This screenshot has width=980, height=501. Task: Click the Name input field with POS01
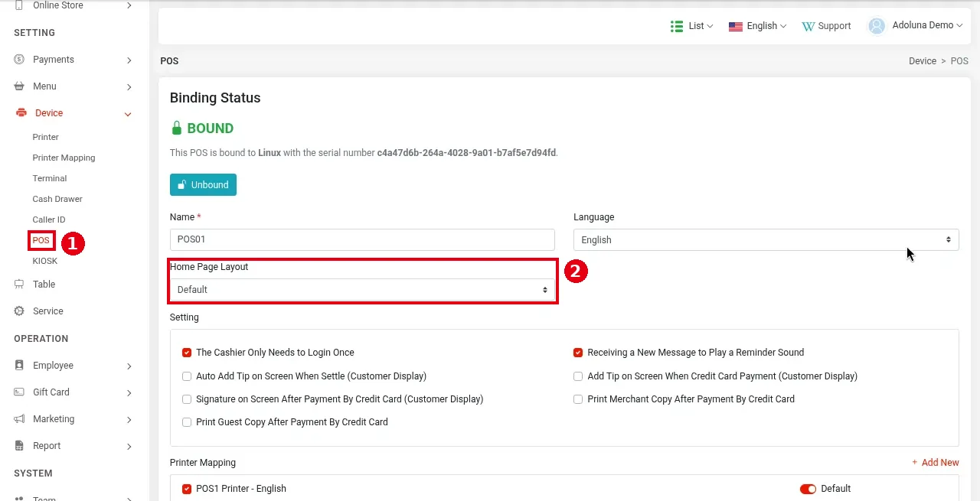tap(362, 239)
